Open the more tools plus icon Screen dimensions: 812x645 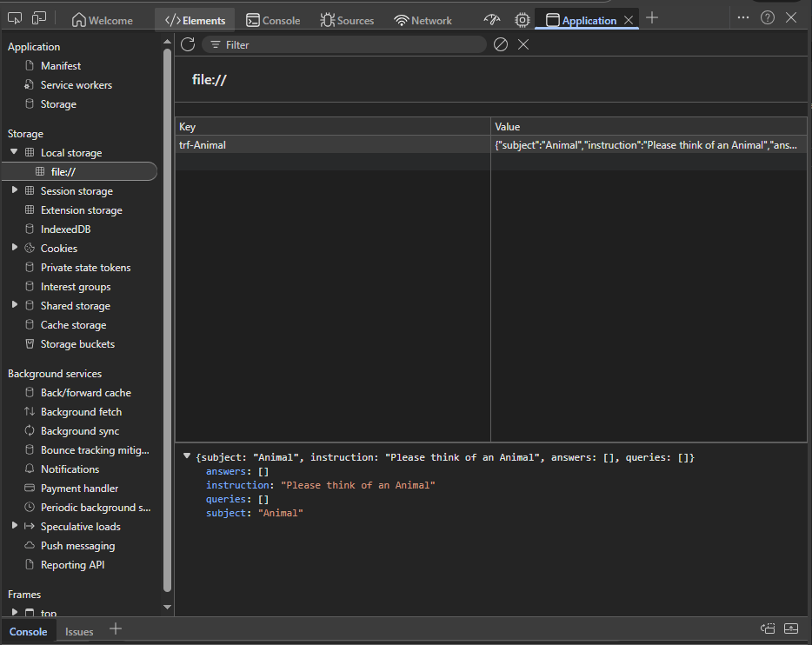coord(652,18)
